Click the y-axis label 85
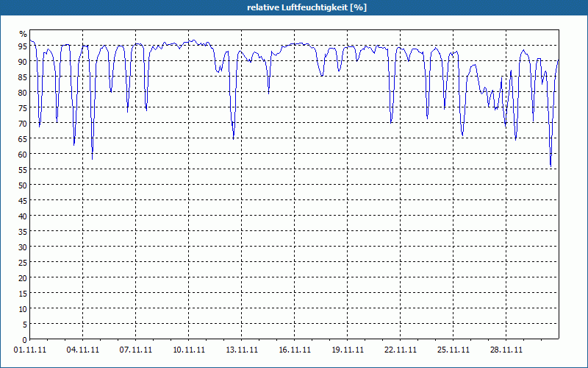The image size is (588, 368). point(23,77)
